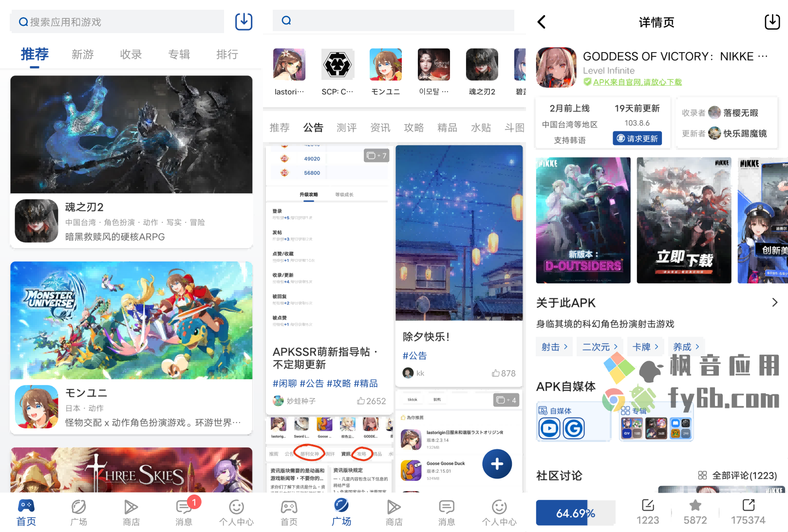Open 魂之刃2 featured card banner
The image size is (788, 532).
pos(131,134)
